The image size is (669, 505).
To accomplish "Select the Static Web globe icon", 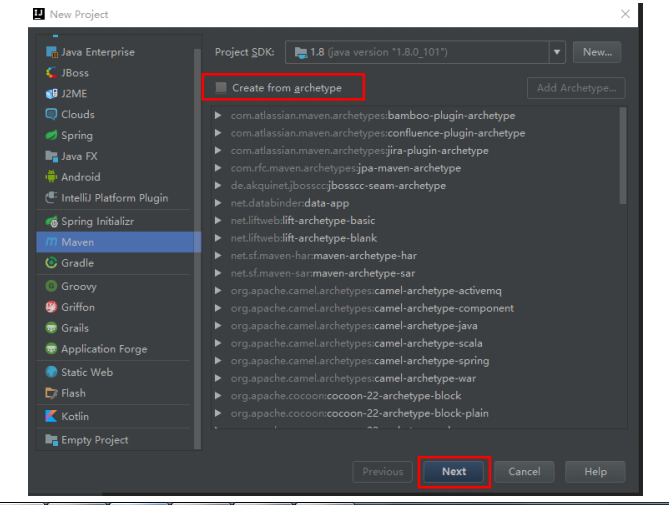I will [51, 372].
